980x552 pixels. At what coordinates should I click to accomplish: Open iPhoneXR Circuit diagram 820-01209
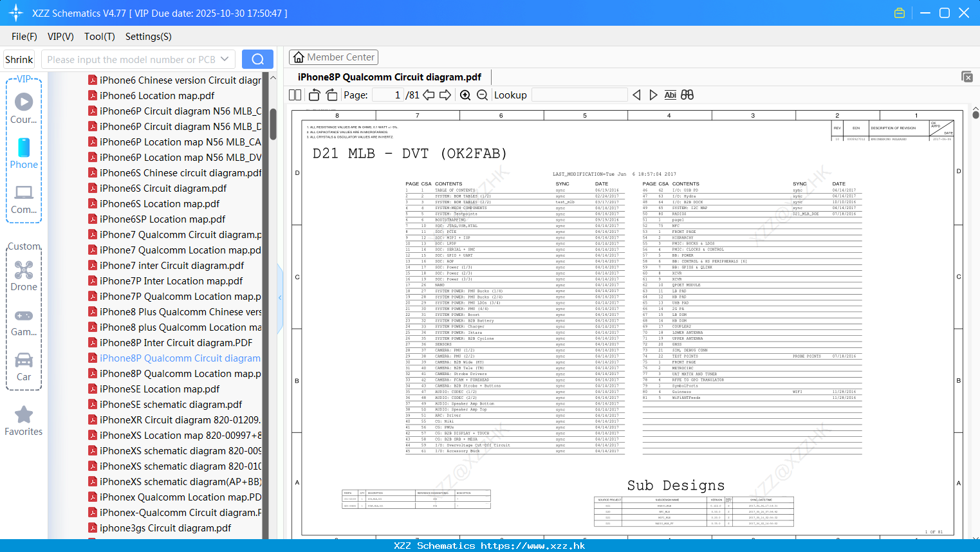174,420
